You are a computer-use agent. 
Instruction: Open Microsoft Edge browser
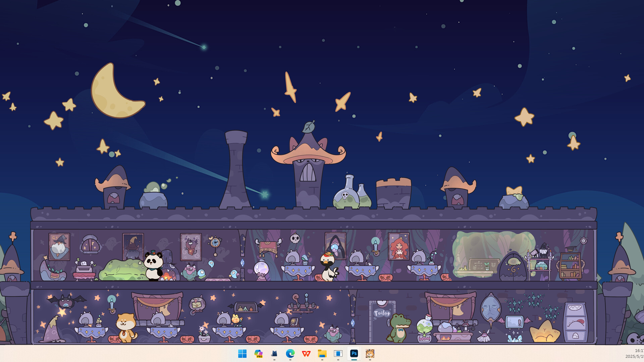click(x=290, y=353)
